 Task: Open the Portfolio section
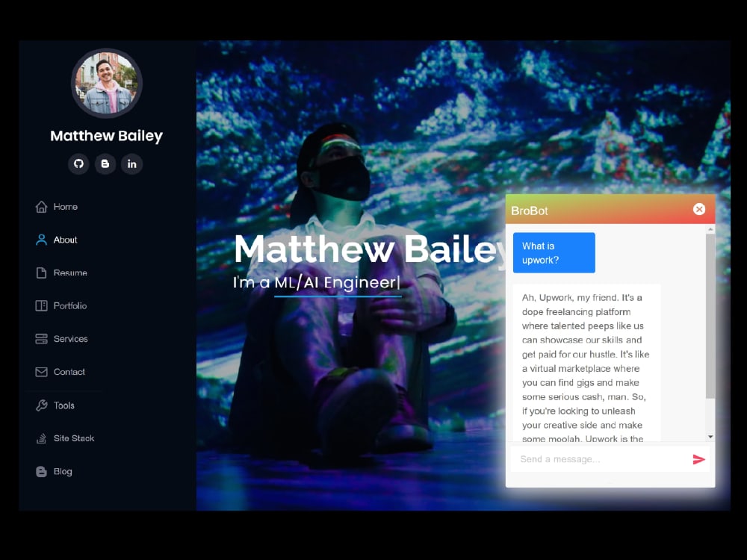pos(70,305)
